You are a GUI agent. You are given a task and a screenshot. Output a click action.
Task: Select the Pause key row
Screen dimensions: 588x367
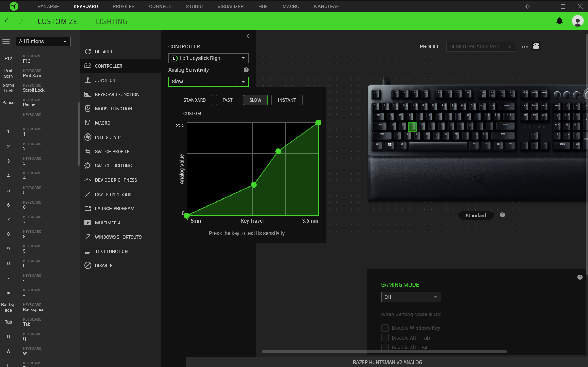pyautogui.click(x=39, y=103)
